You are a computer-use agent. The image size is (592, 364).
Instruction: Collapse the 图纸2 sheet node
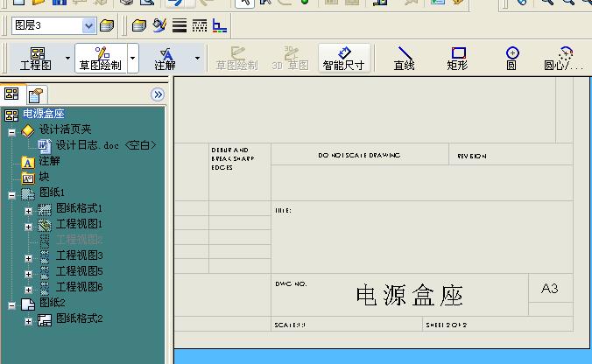coord(11,305)
